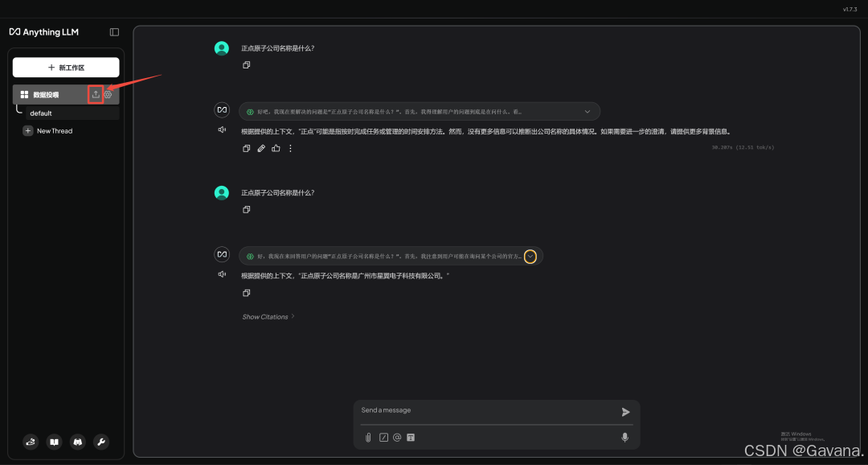
Task: Select the default thread
Action: (72, 113)
